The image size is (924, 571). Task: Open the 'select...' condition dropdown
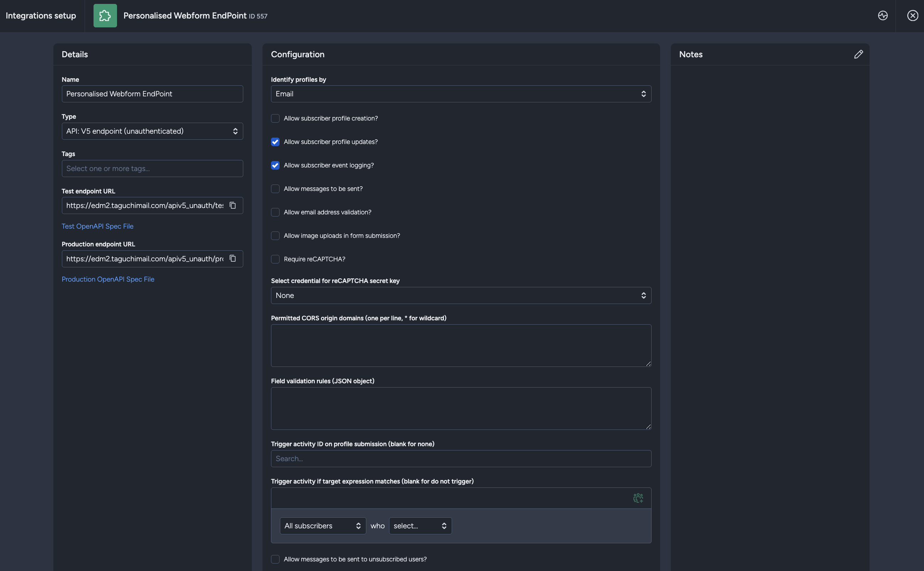pyautogui.click(x=420, y=526)
